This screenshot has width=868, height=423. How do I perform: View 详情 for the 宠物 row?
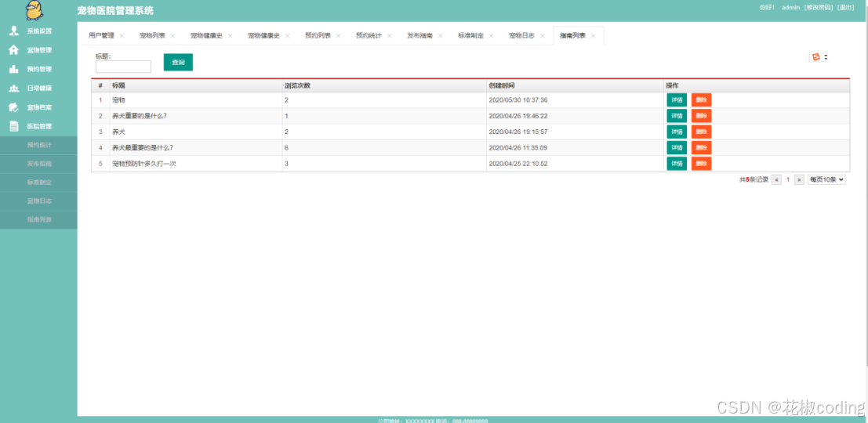coord(677,100)
